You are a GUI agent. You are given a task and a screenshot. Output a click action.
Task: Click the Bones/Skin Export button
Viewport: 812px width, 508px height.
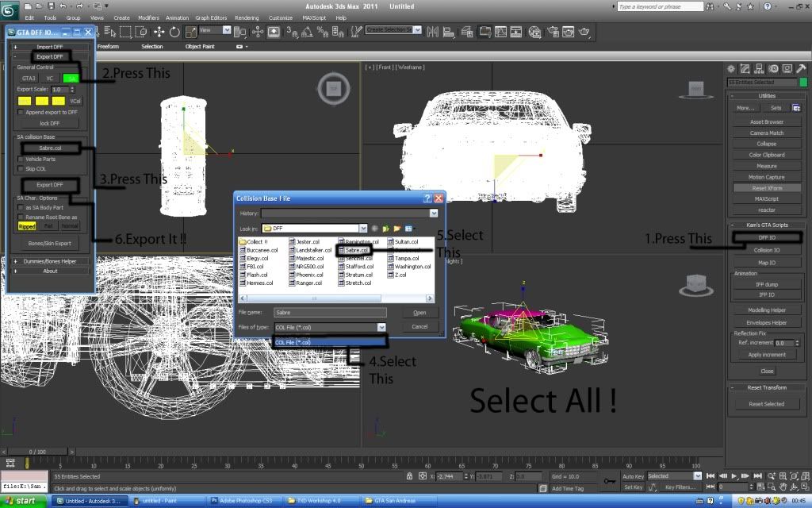pos(50,243)
